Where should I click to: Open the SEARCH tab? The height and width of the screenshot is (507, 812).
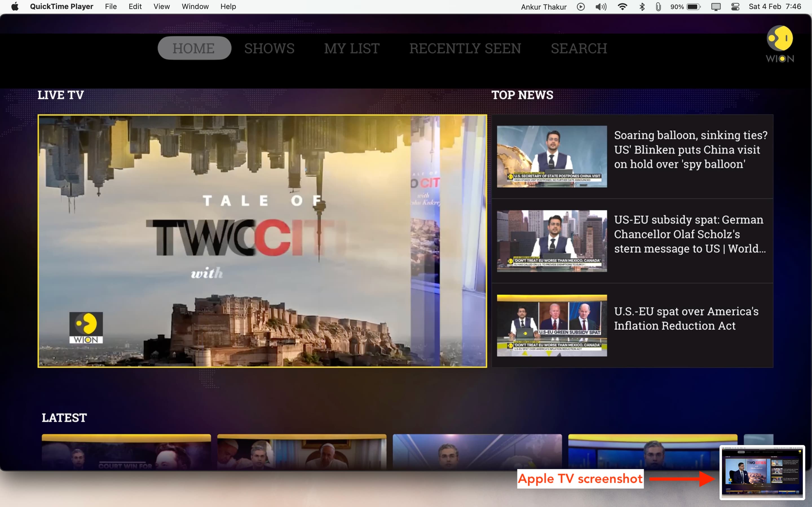[579, 48]
